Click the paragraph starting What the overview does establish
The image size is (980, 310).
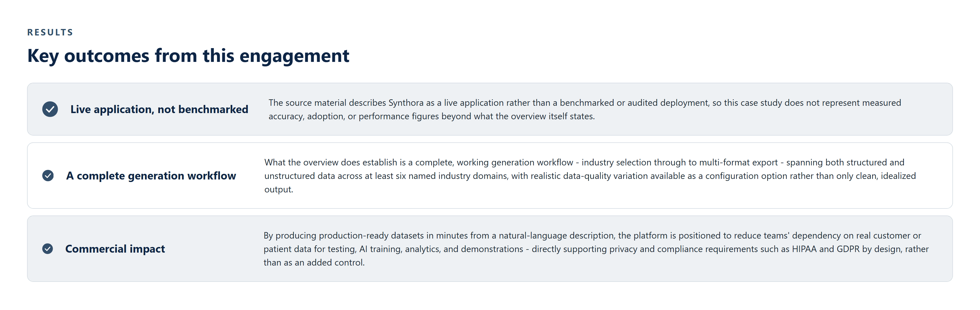[590, 176]
